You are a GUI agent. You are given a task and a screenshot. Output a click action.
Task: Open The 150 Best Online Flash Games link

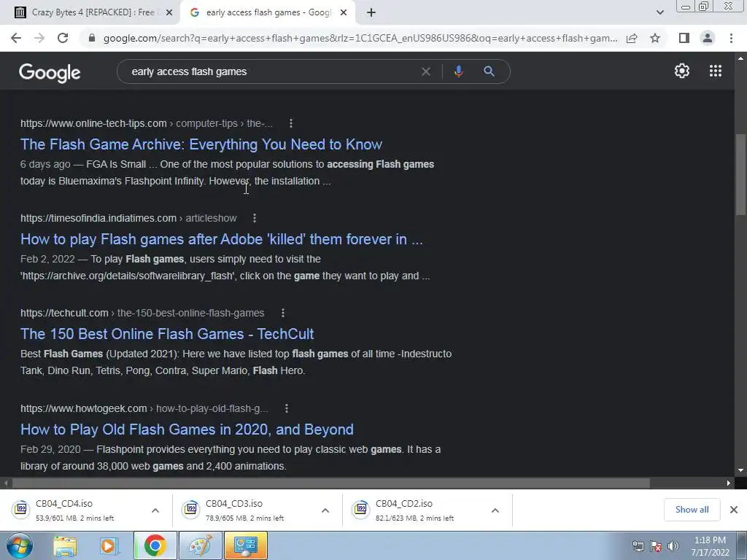[x=167, y=334]
